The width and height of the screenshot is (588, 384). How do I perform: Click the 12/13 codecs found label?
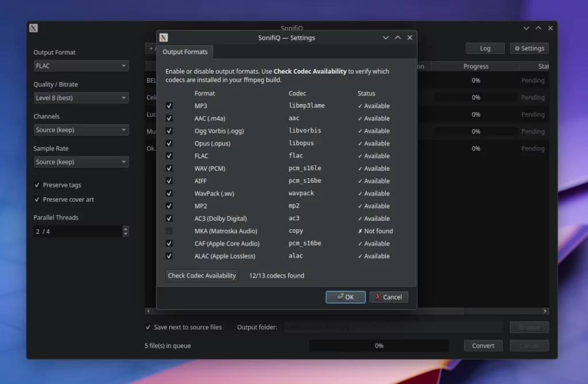click(277, 275)
